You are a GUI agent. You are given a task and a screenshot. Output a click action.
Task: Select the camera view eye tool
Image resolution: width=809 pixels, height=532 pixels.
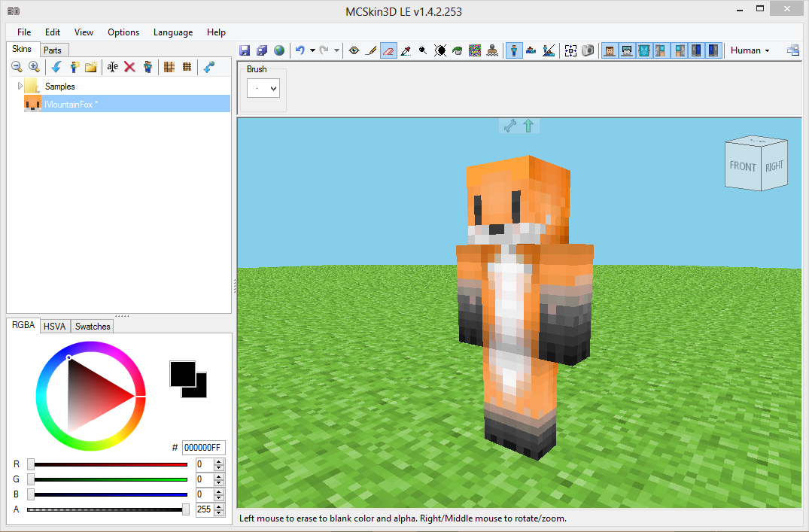click(x=354, y=50)
